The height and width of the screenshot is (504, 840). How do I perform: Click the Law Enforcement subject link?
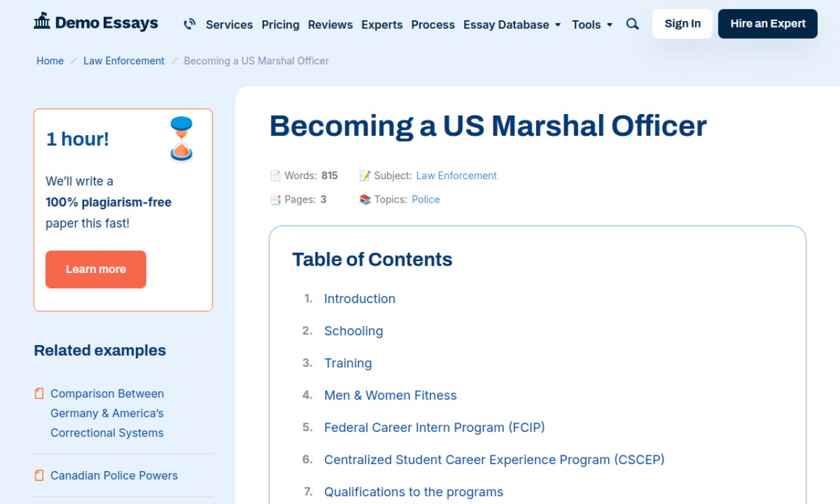(456, 176)
